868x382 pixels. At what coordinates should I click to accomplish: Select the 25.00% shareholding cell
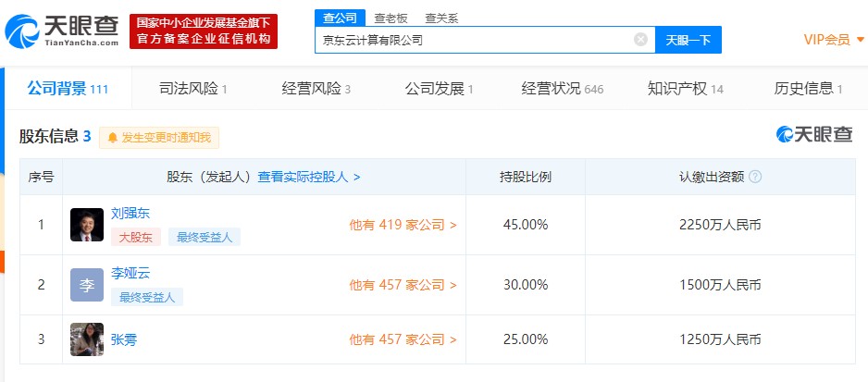526,339
